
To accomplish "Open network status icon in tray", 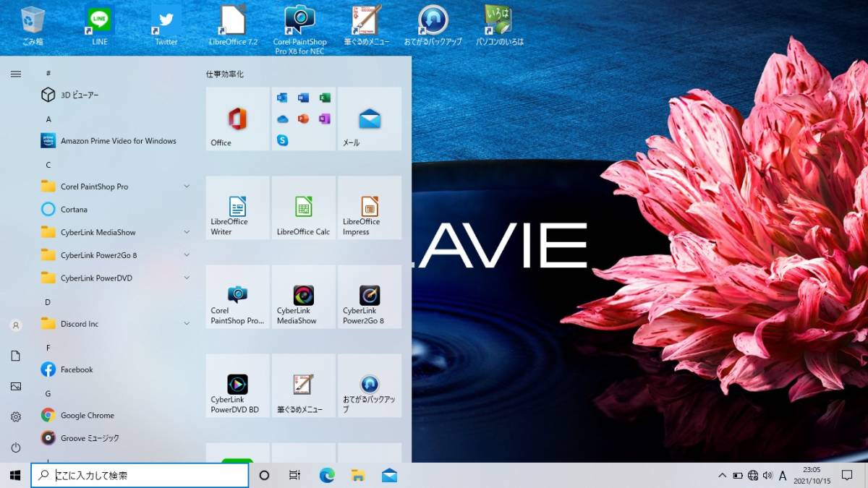I will pos(753,475).
